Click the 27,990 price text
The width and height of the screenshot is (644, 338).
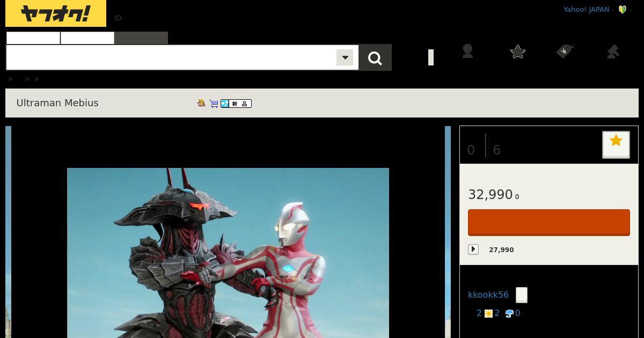click(x=501, y=249)
